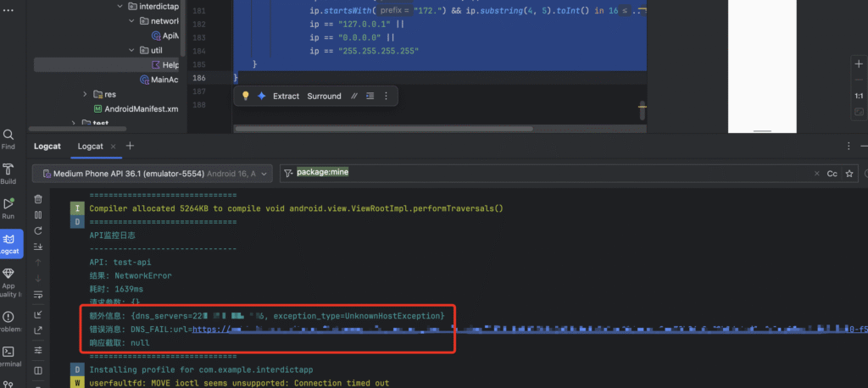
Task: Click the Extract action
Action: (x=286, y=96)
